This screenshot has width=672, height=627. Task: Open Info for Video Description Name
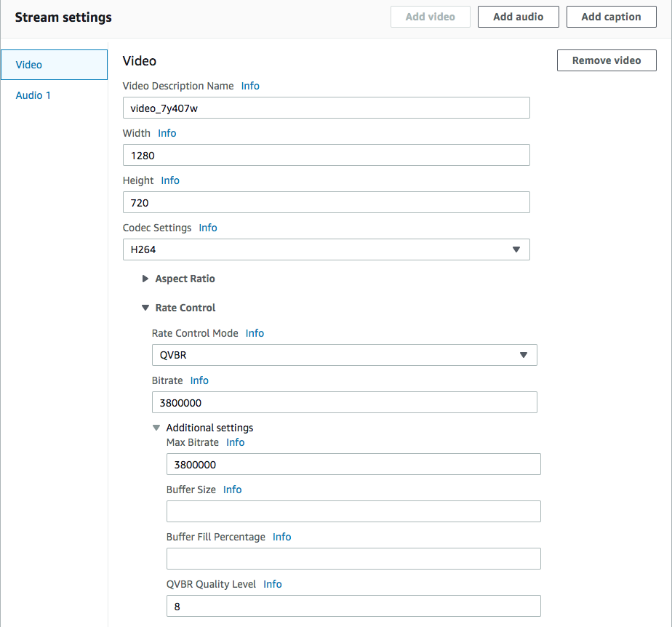(250, 86)
